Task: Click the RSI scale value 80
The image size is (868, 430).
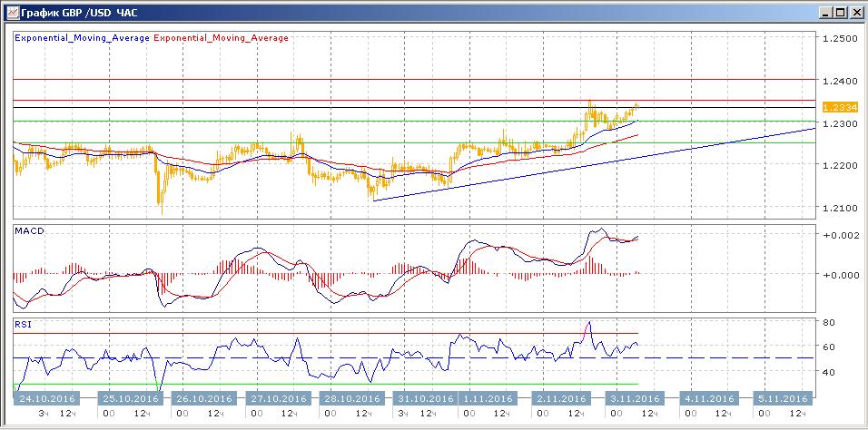Action: [828, 321]
